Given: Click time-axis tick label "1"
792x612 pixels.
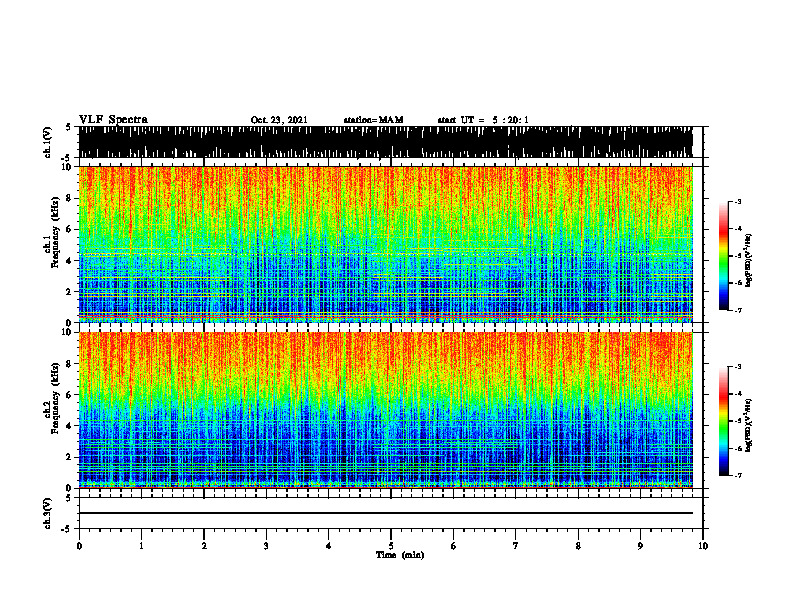Looking at the screenshot, I should pyautogui.click(x=141, y=546).
